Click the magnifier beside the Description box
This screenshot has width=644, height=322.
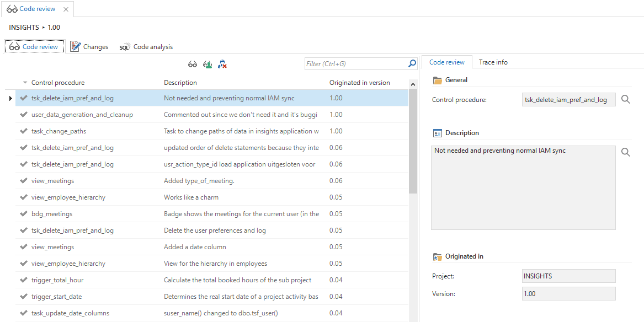pos(625,152)
